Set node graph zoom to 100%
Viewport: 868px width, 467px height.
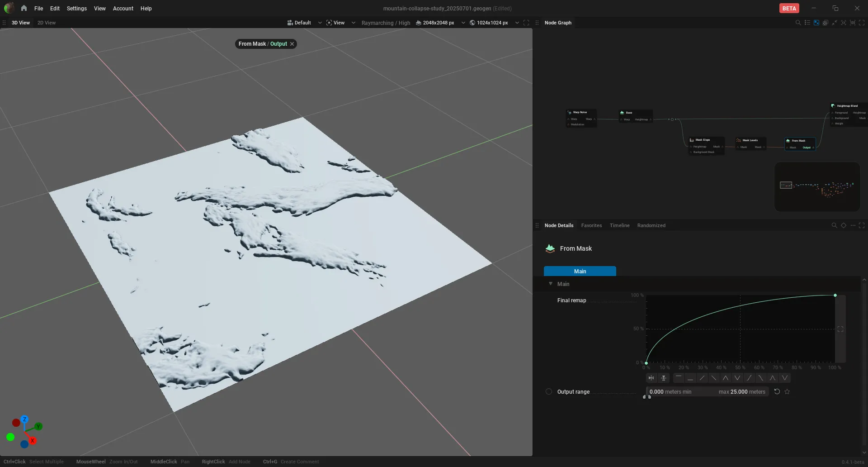pyautogui.click(x=853, y=23)
